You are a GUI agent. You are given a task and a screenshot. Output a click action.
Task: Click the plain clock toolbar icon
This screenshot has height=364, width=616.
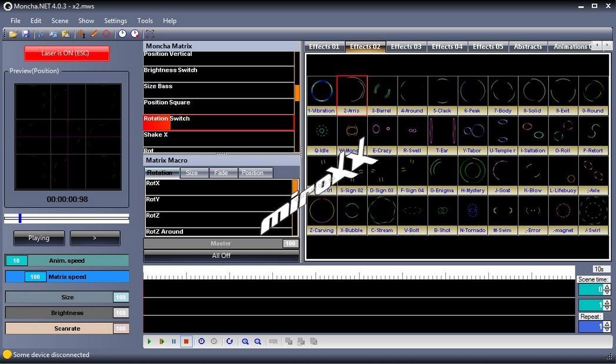click(x=122, y=34)
